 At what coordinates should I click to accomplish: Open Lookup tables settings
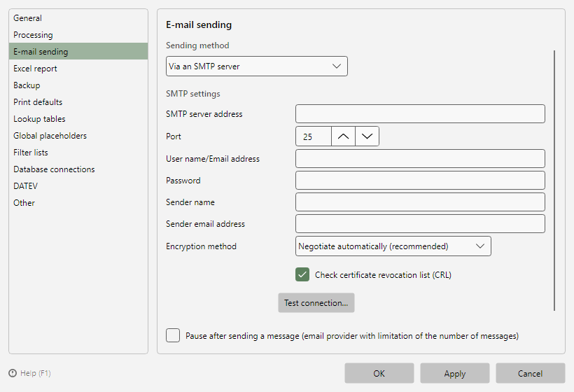(x=78, y=119)
